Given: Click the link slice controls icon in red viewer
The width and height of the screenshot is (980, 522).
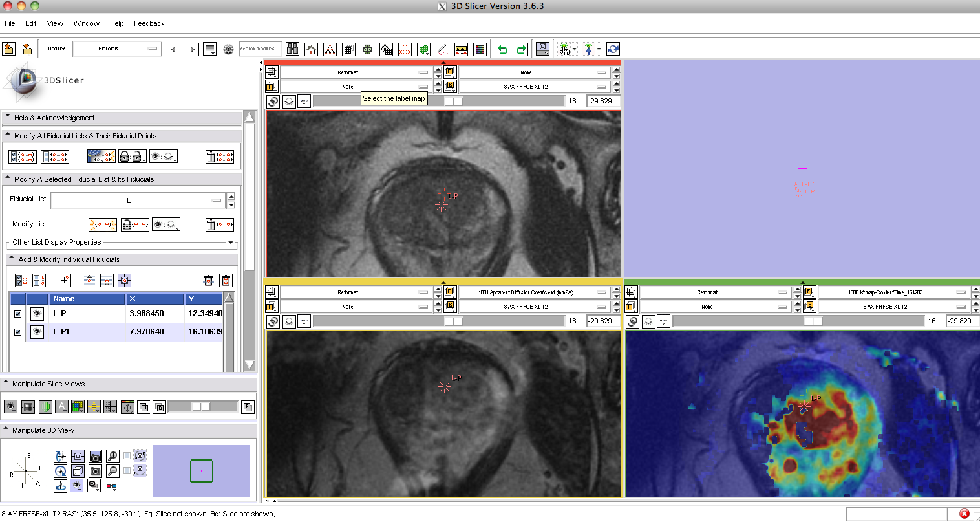Looking at the screenshot, I should 273,102.
